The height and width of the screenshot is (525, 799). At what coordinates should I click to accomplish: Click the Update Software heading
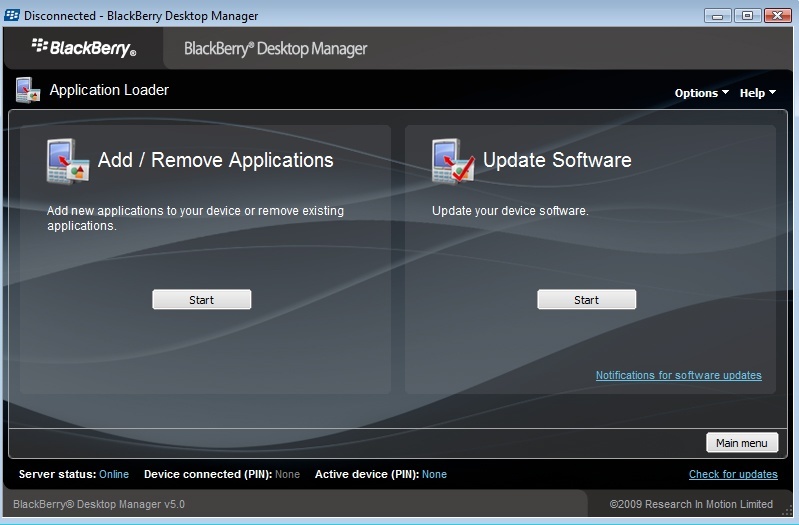click(557, 160)
